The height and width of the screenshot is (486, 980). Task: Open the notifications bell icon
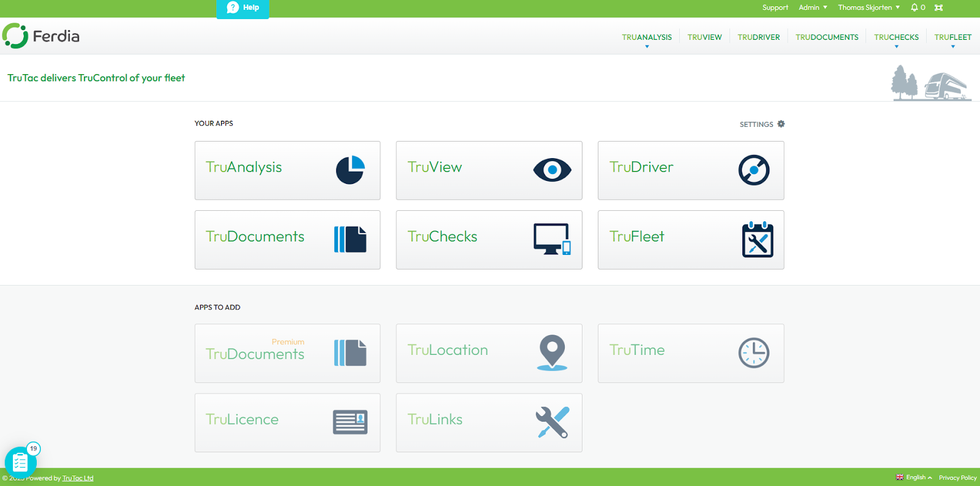(914, 7)
